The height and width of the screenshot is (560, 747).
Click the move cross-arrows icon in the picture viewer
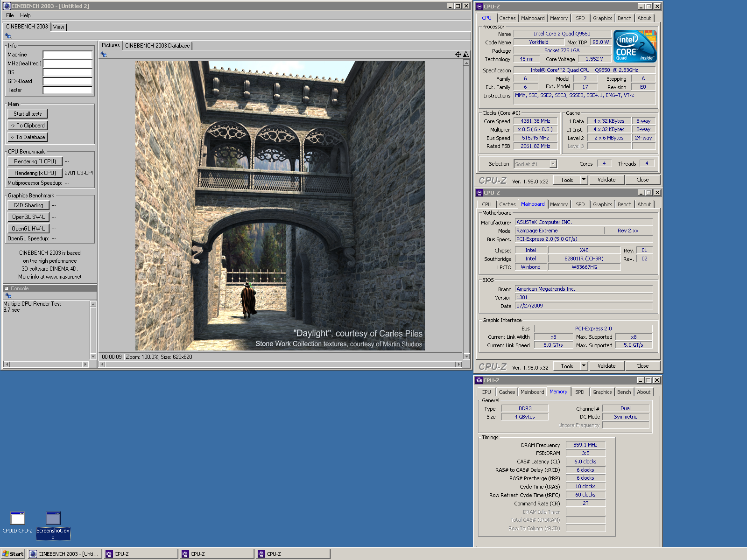(458, 55)
